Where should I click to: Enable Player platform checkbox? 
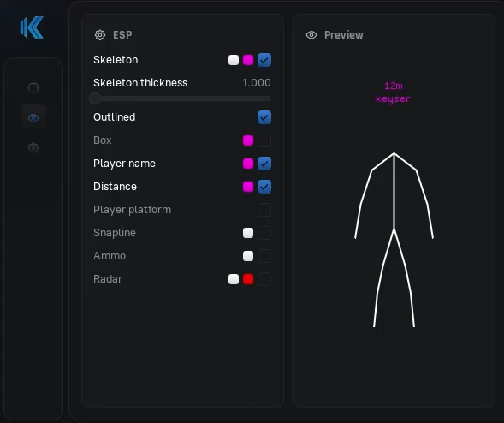264,210
